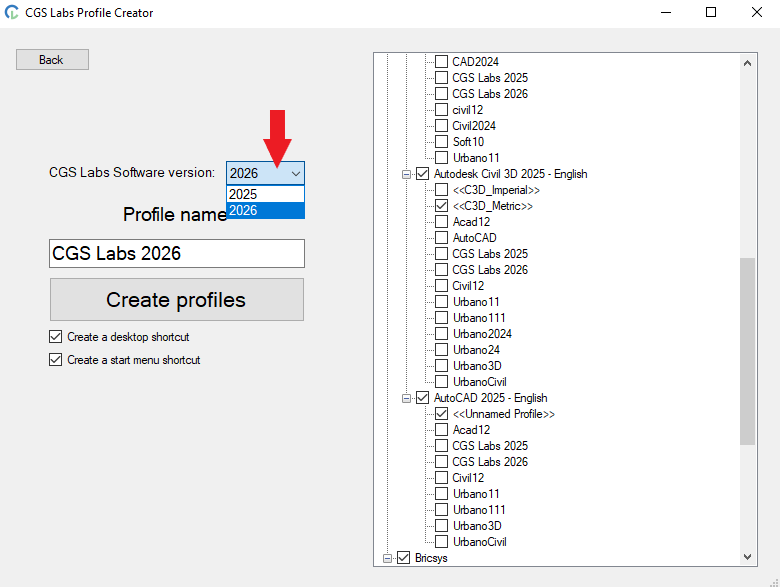Maximize the Profile Creator window
780x587 pixels.
(x=711, y=12)
